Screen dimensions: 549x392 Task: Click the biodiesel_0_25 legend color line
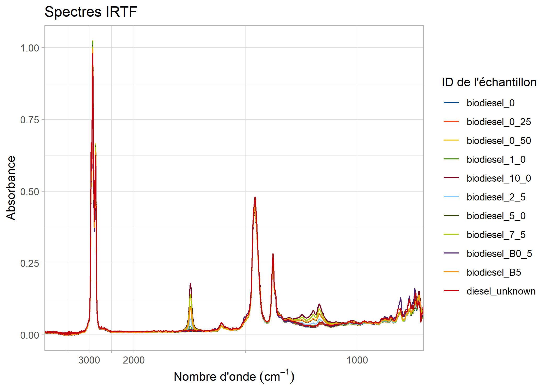[x=451, y=122]
